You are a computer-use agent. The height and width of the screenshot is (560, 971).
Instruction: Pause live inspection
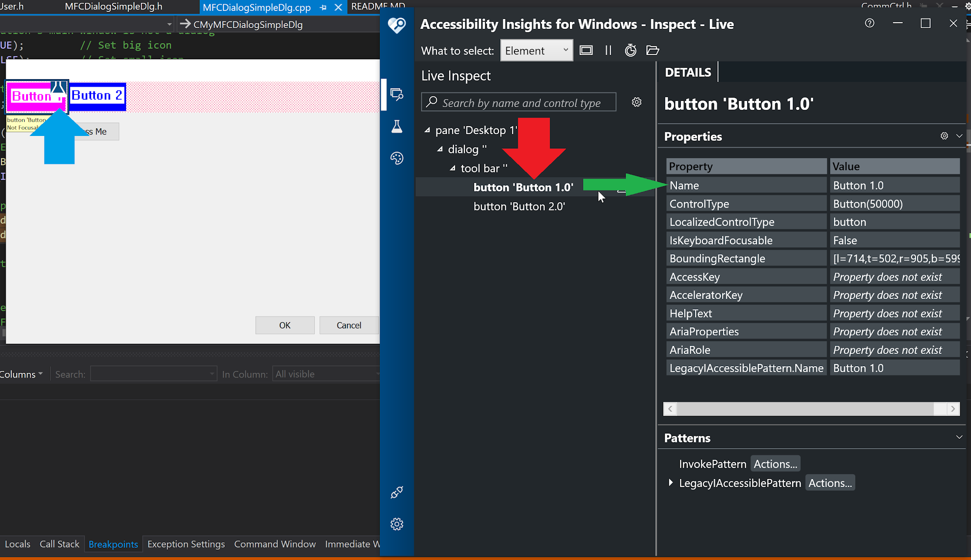point(608,50)
